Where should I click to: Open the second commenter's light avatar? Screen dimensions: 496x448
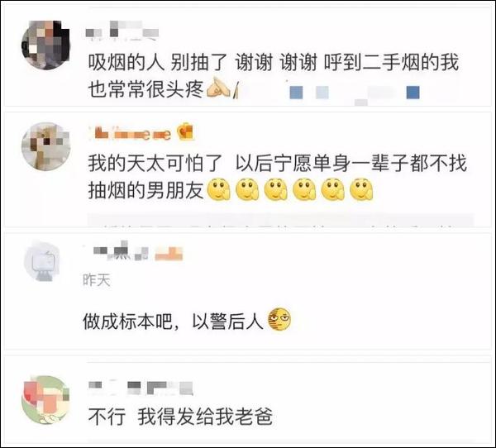point(45,146)
